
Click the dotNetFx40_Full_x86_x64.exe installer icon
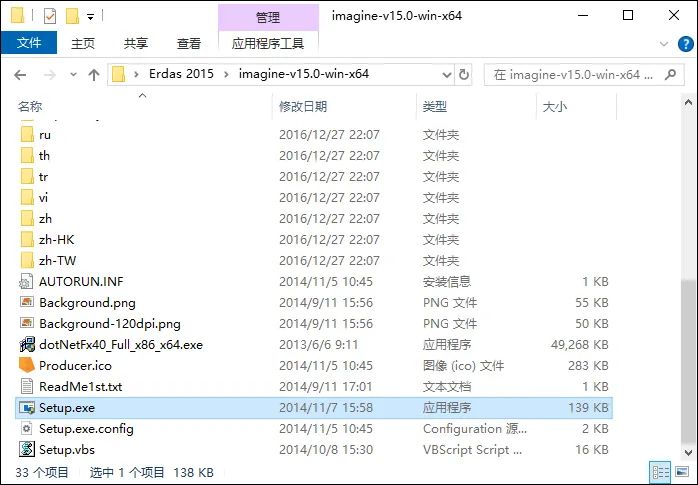point(27,344)
